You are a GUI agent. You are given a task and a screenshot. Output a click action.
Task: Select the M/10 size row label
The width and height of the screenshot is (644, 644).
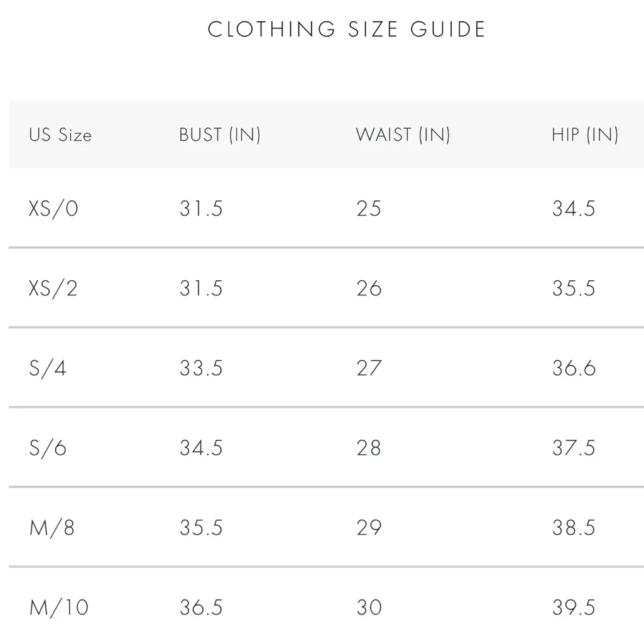point(59,608)
